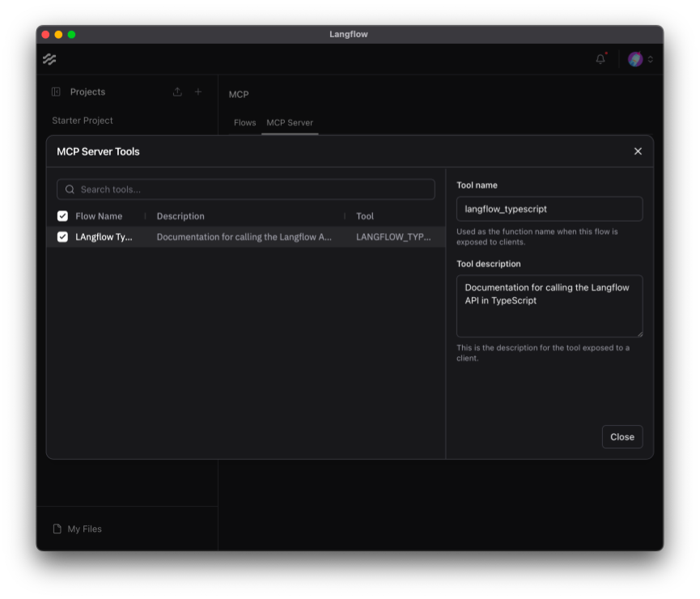The image size is (700, 599).
Task: Create a new project with the plus icon
Action: 198,91
